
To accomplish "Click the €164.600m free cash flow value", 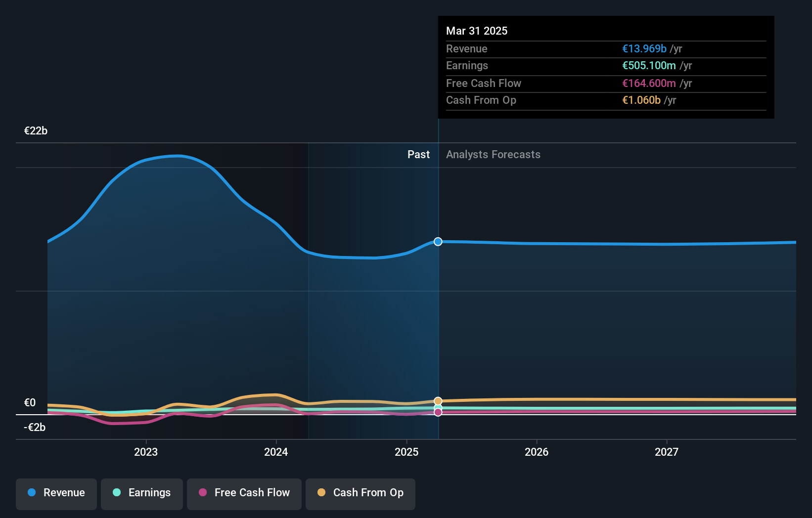I will point(649,83).
